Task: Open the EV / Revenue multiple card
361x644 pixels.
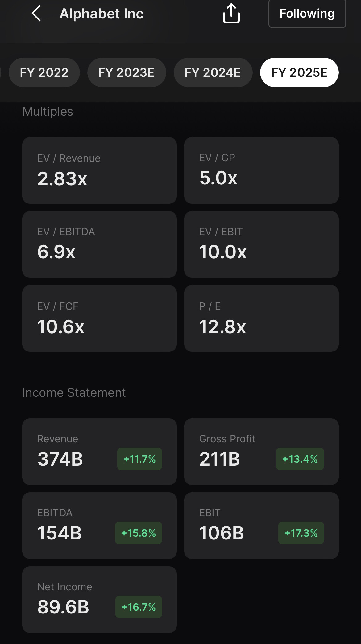Action: pos(99,170)
